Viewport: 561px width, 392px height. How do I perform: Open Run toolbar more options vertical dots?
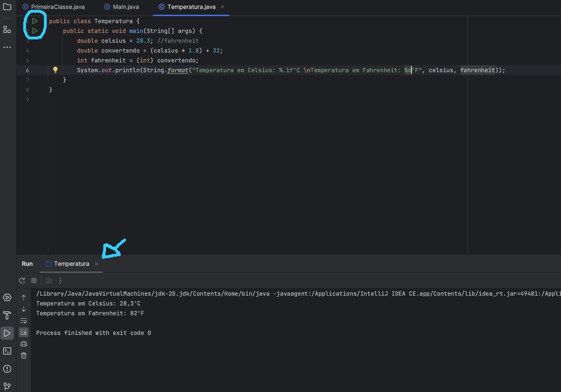60,281
